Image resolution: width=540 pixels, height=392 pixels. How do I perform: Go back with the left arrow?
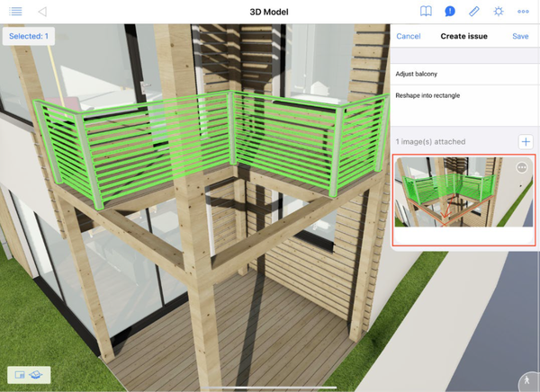pos(42,12)
